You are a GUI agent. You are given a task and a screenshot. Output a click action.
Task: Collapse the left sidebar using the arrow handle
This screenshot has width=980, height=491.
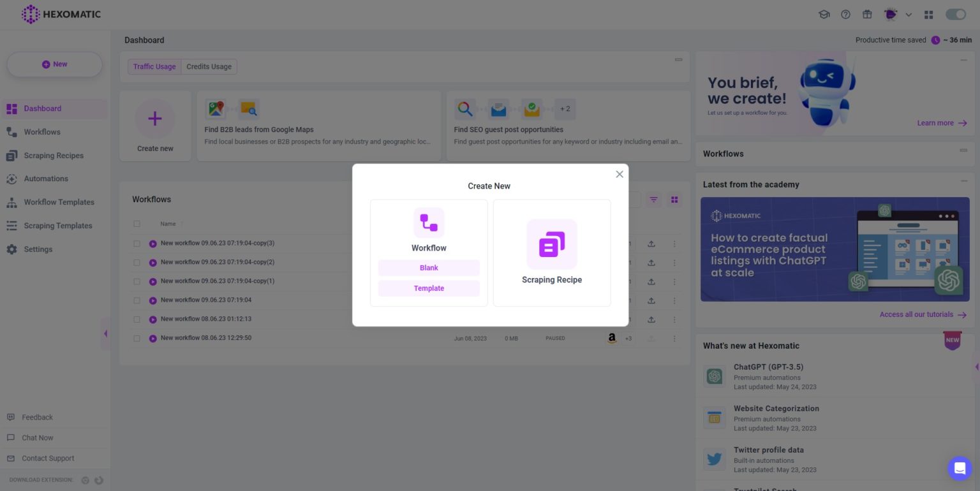click(106, 333)
